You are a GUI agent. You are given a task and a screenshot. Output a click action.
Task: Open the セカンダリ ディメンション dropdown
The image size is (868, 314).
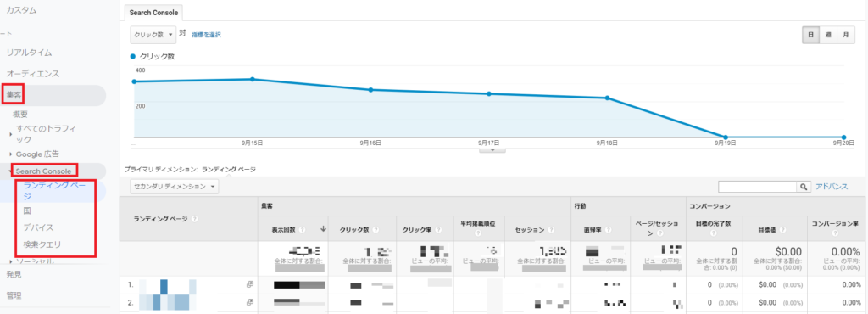coord(175,187)
